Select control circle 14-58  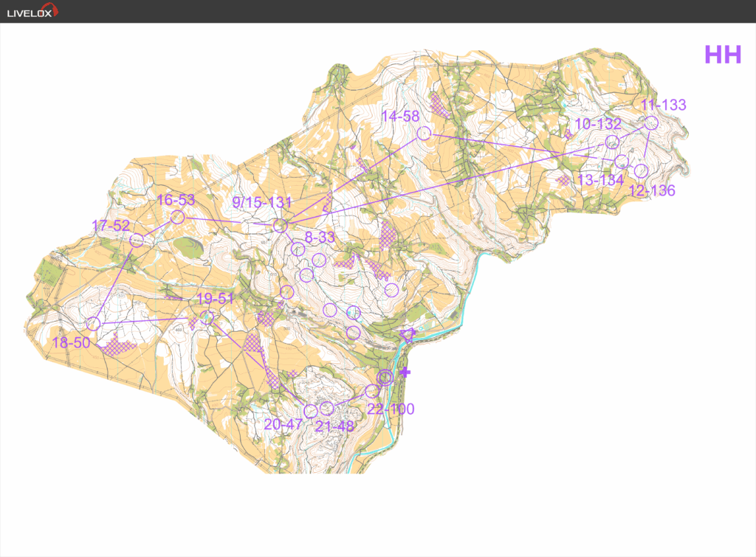tap(424, 134)
